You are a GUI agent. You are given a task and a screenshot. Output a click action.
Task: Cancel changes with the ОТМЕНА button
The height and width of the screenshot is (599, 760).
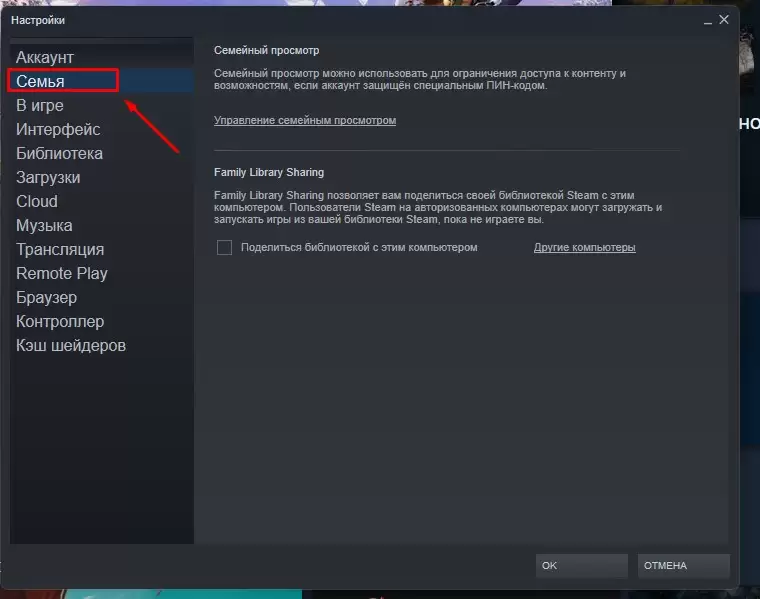(x=683, y=566)
